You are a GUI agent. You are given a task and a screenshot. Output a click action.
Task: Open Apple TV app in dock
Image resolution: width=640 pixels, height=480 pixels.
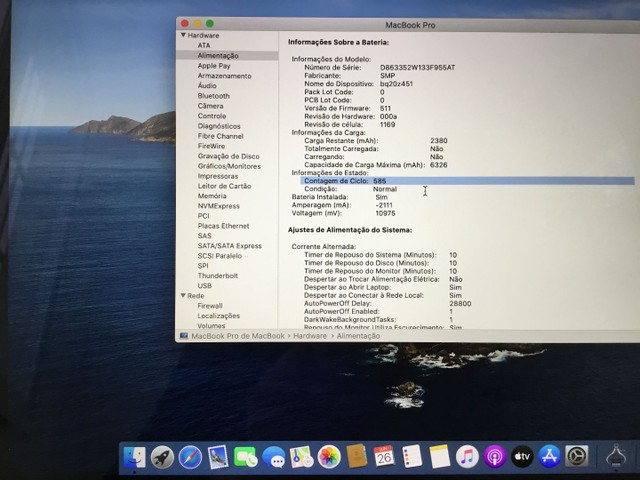(522, 456)
